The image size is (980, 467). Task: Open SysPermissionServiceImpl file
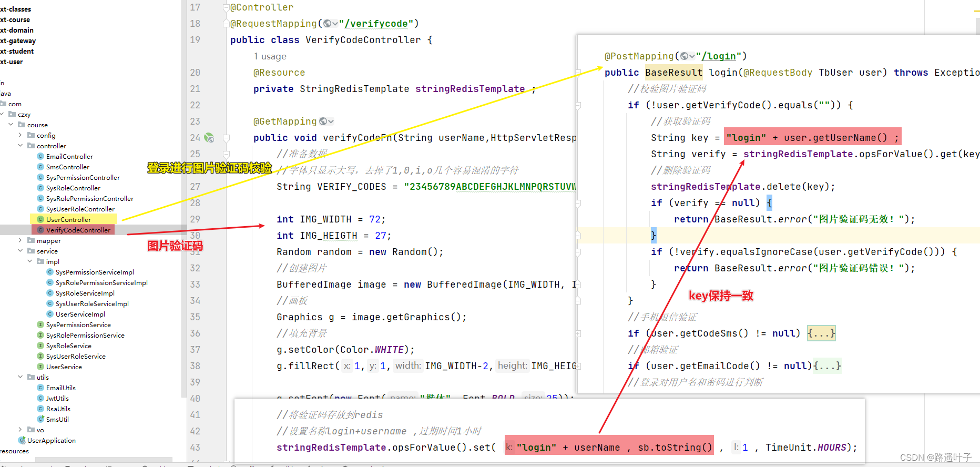(x=95, y=272)
